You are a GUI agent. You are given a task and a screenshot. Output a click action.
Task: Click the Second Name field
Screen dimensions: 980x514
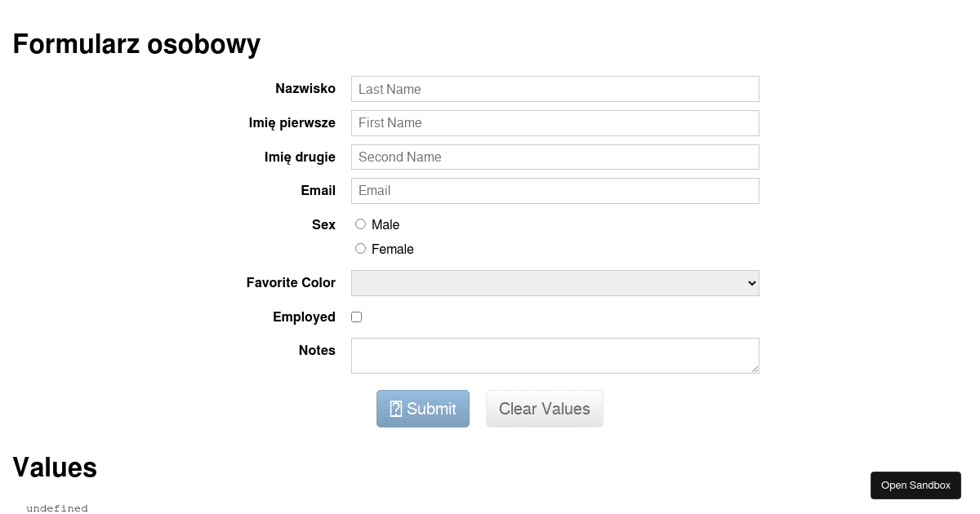tap(555, 157)
